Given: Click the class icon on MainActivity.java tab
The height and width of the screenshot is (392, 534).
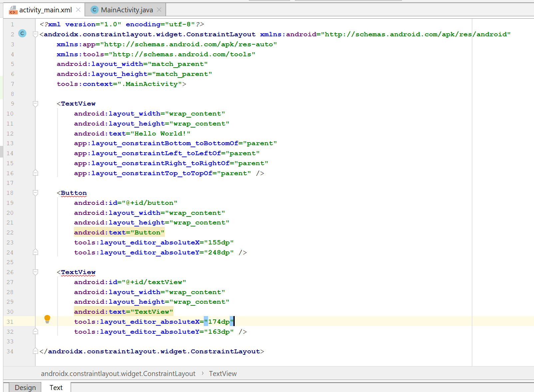Looking at the screenshot, I should (x=95, y=10).
